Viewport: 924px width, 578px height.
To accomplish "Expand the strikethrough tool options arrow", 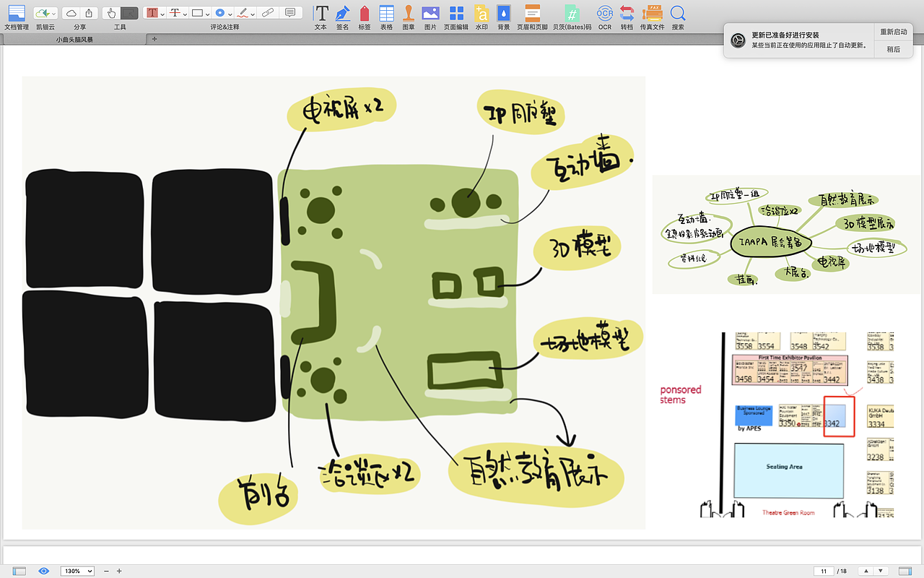I will pyautogui.click(x=186, y=14).
